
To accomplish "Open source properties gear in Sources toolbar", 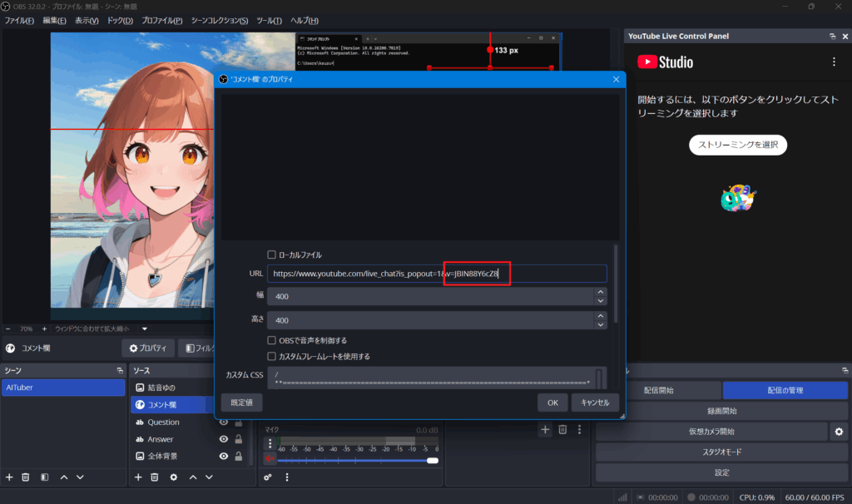I will [x=173, y=477].
